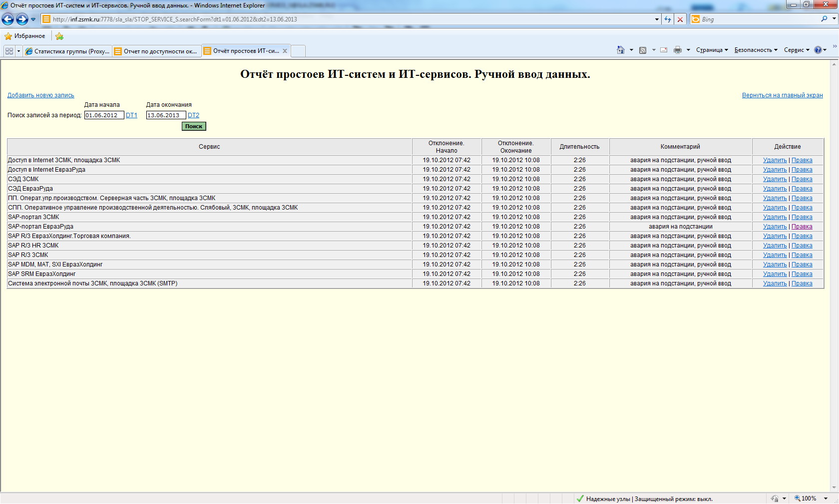
Task: Open the Print dropdown arrow
Action: pos(688,50)
